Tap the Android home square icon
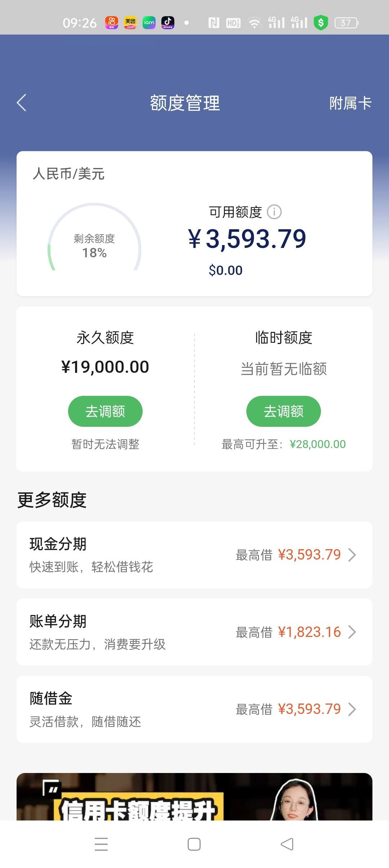Viewport: 389px width, 868px height. point(194,844)
